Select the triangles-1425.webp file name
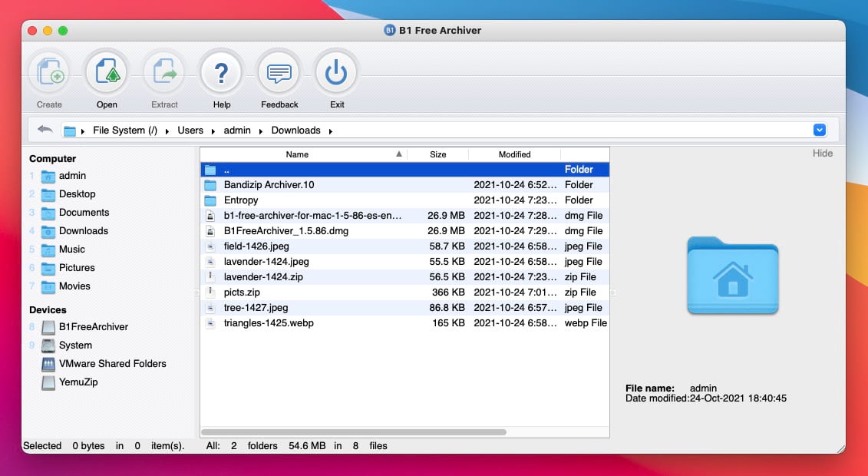The width and height of the screenshot is (868, 476). (x=269, y=322)
